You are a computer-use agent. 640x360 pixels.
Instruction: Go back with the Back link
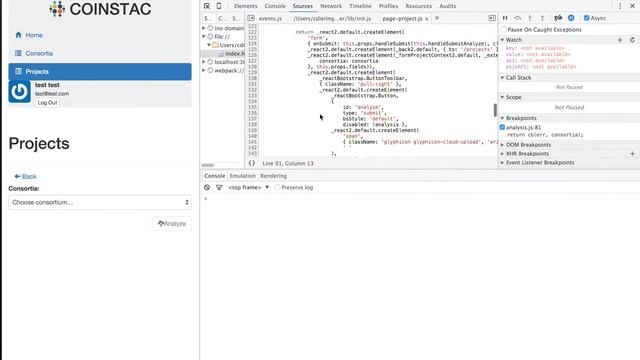pyautogui.click(x=25, y=176)
